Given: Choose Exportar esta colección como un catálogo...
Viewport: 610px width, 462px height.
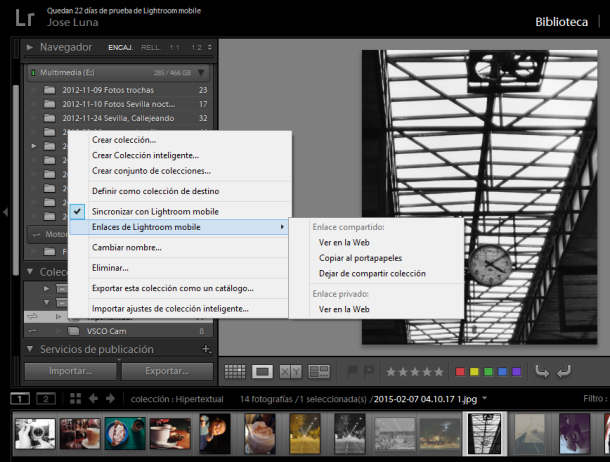Looking at the screenshot, I should click(172, 288).
